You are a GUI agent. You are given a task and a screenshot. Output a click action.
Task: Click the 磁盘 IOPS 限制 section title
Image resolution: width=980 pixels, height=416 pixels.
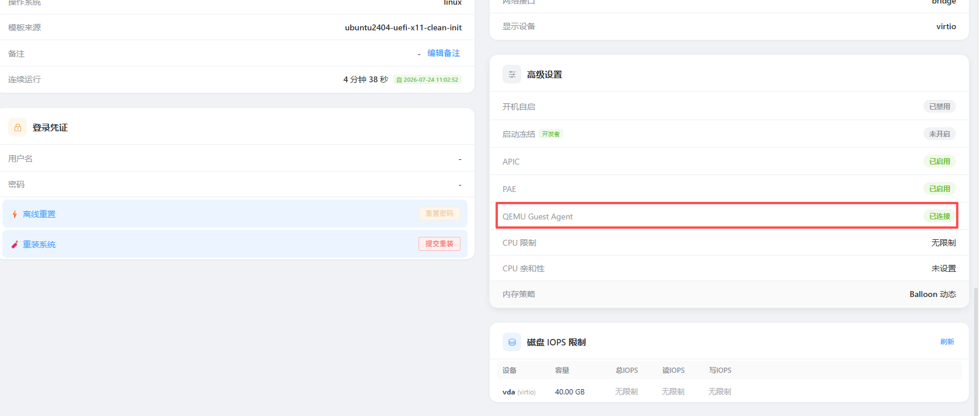[556, 342]
